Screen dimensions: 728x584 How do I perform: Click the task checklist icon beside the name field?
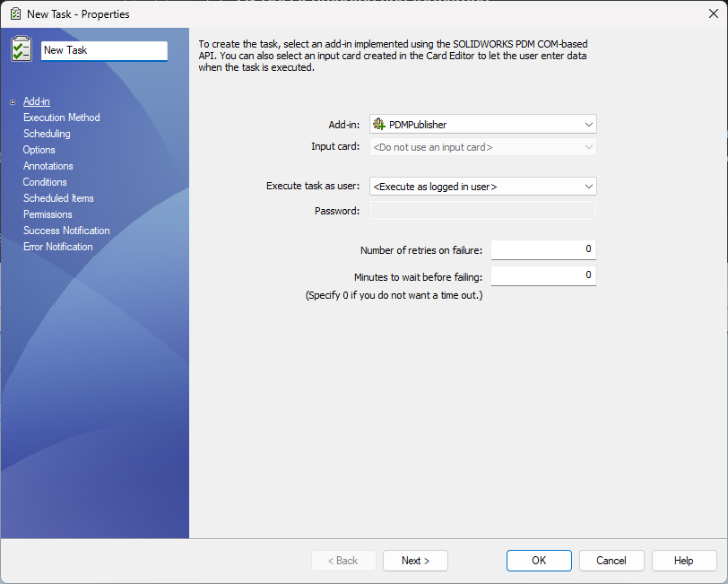click(x=22, y=49)
